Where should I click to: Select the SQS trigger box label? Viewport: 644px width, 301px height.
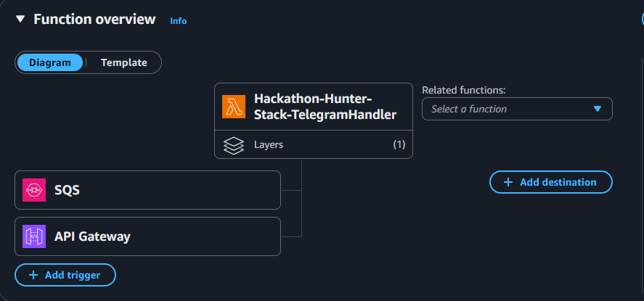67,190
